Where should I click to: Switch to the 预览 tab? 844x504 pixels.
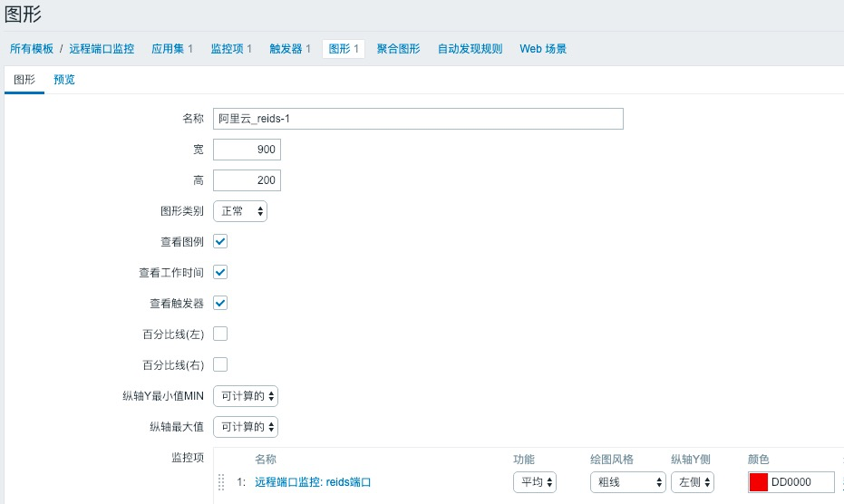coord(64,80)
